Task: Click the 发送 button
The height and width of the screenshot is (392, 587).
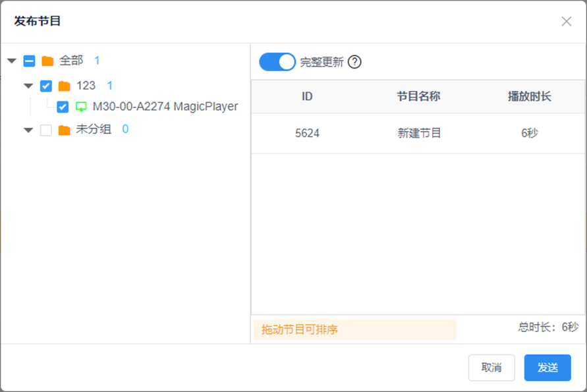Action: (x=547, y=368)
